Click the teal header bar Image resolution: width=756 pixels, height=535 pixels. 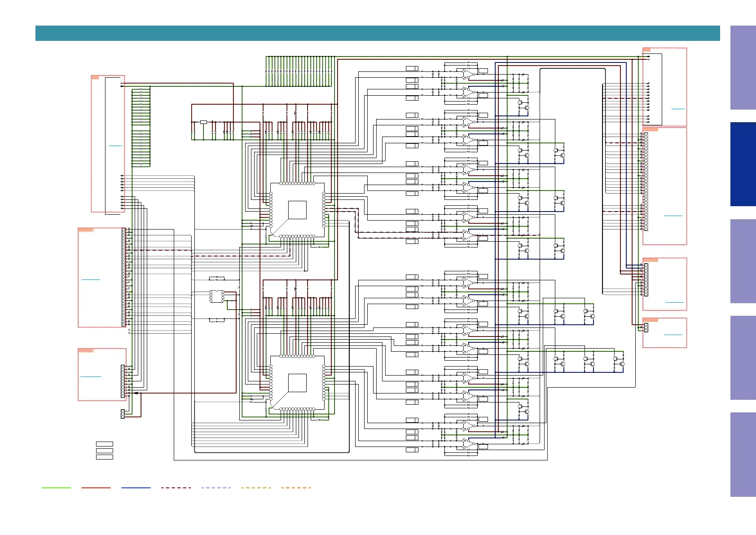[x=377, y=33]
